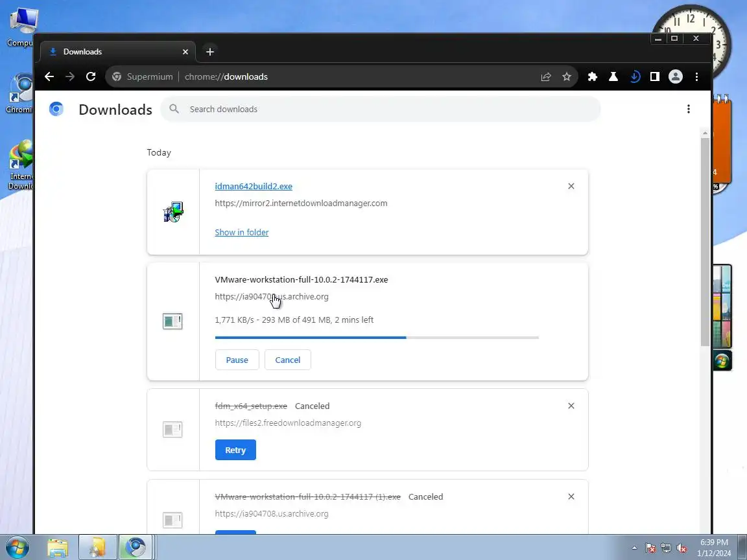Open the browser three-dot menu
The image size is (747, 560).
[696, 76]
